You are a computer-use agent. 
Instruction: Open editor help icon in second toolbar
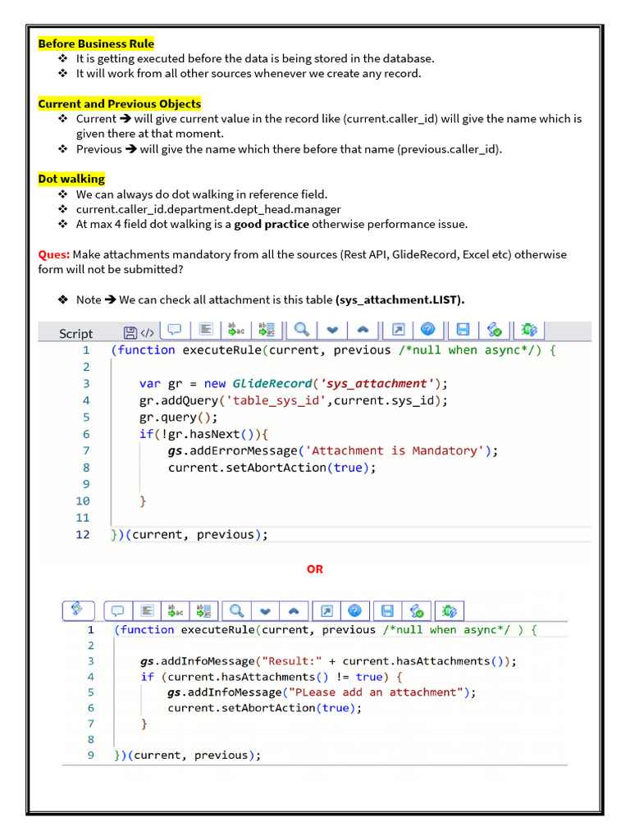(x=354, y=610)
